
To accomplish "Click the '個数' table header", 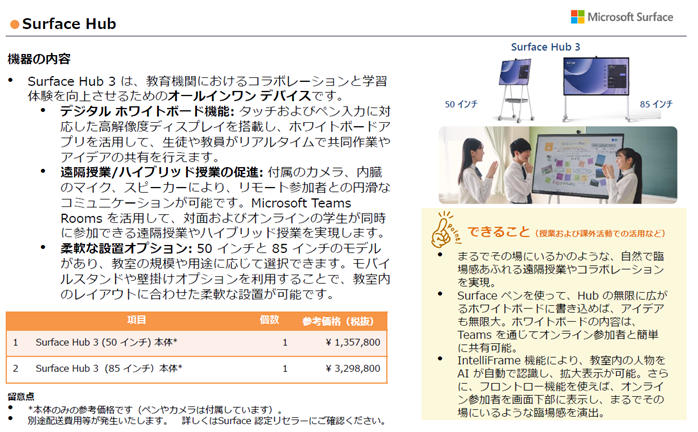I will pos(269,320).
